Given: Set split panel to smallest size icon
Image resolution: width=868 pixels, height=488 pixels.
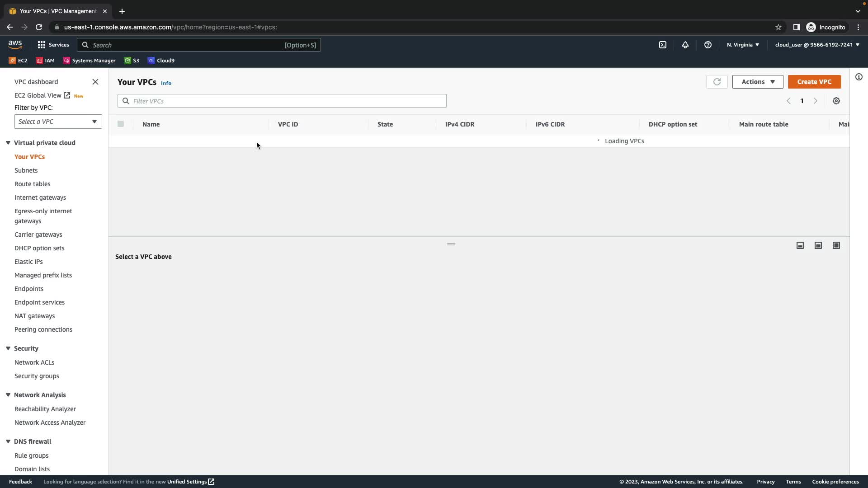Looking at the screenshot, I should point(800,245).
